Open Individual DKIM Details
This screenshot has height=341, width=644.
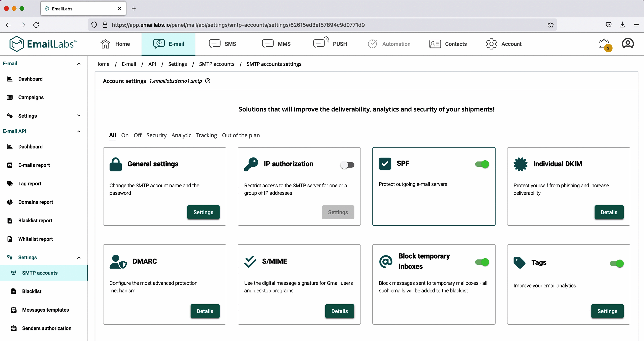[x=609, y=212]
